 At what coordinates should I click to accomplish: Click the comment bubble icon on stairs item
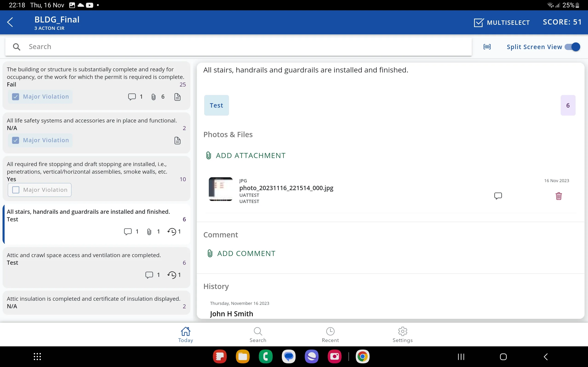[128, 231]
